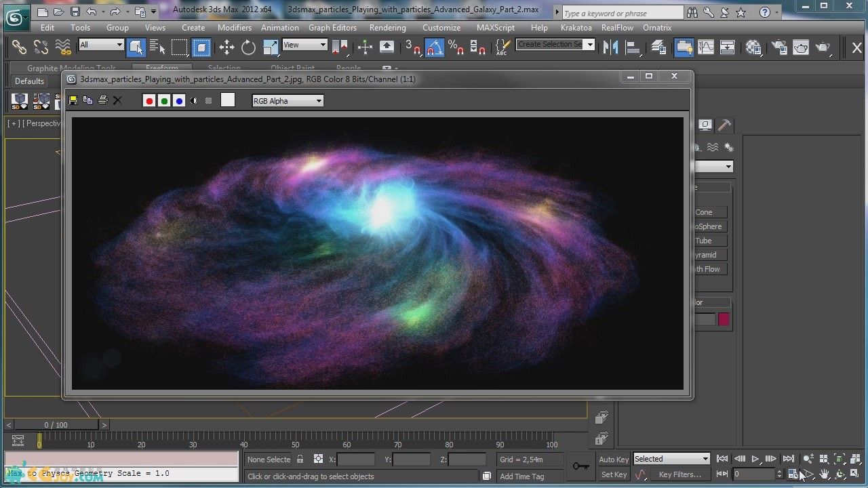Click Add Time Tag
Image resolution: width=868 pixels, height=488 pixels.
click(522, 476)
